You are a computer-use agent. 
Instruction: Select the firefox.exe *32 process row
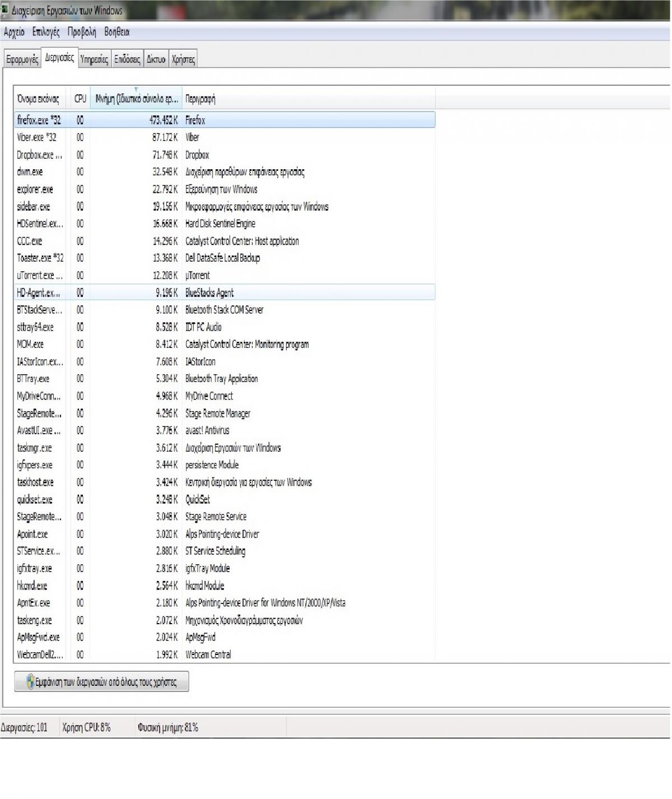pos(225,120)
